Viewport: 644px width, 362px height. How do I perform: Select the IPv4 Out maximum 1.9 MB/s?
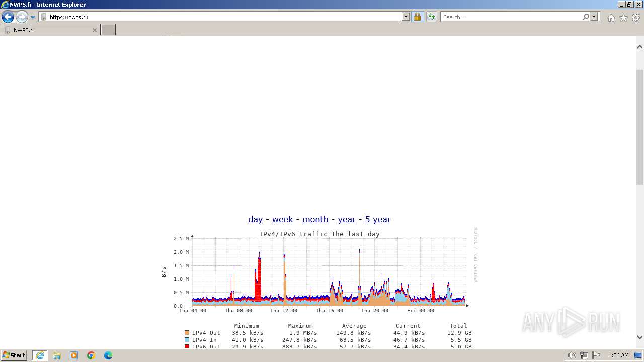(303, 333)
